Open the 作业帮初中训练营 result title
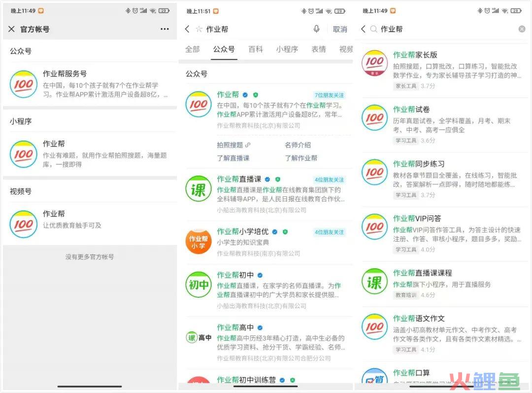Image resolution: width=532 pixels, height=393 pixels. click(x=246, y=380)
